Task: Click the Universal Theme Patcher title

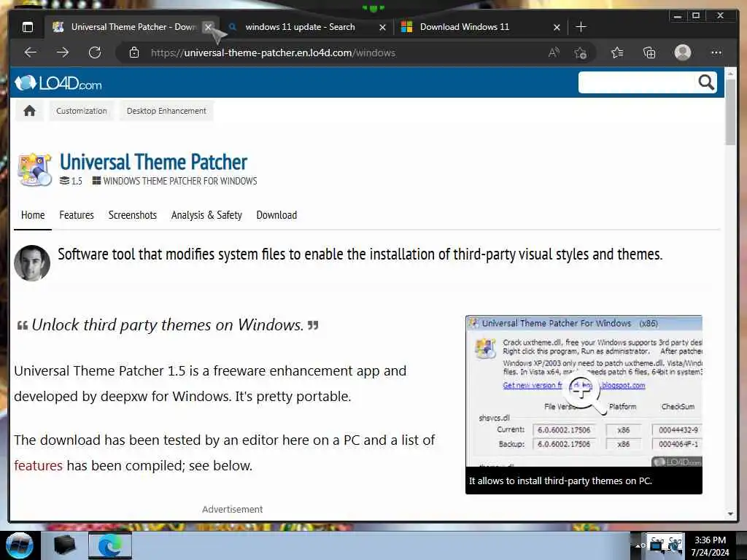Action: click(153, 162)
